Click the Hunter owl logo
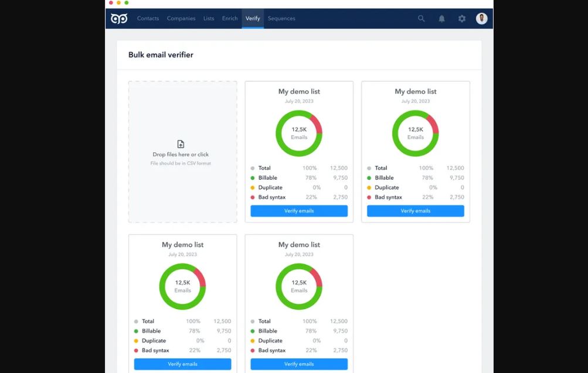The width and height of the screenshot is (588, 373). click(119, 18)
